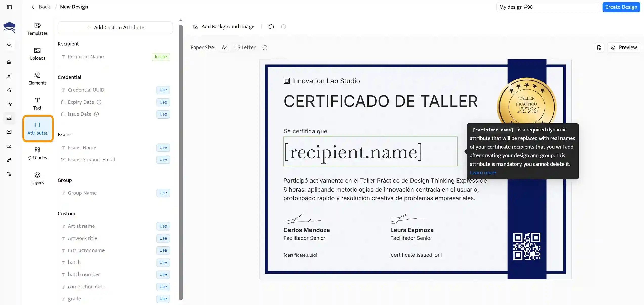Click the Preview eye button
Screen dimensions: 644x305
point(624,48)
